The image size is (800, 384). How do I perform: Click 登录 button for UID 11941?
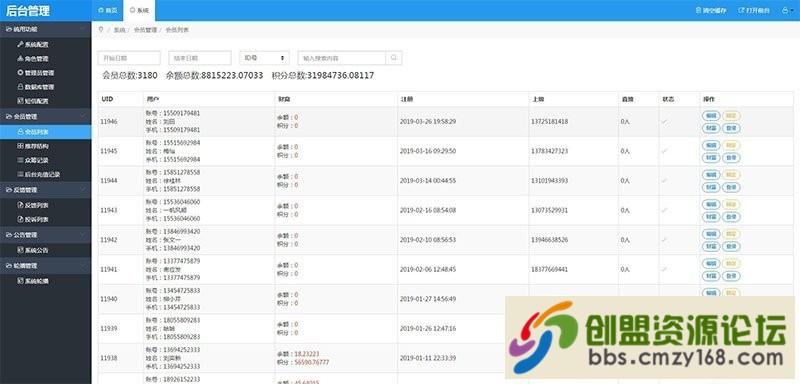pyautogui.click(x=731, y=276)
